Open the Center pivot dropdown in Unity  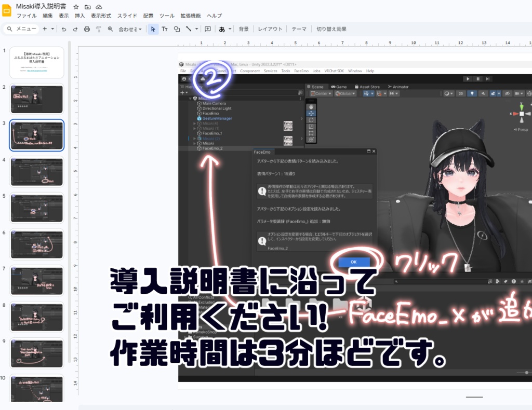(321, 93)
